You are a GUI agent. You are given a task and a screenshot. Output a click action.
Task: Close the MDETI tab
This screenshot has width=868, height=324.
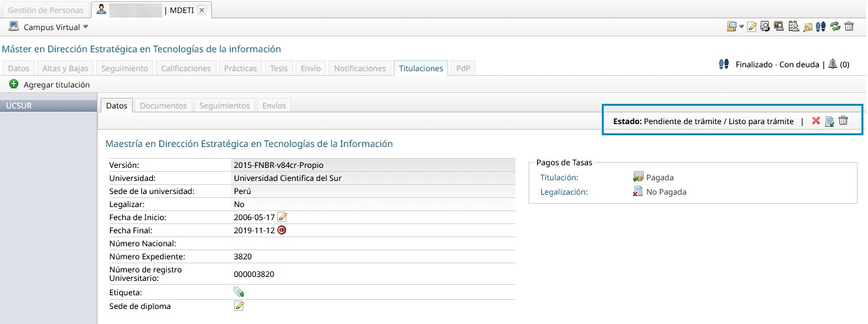[201, 10]
